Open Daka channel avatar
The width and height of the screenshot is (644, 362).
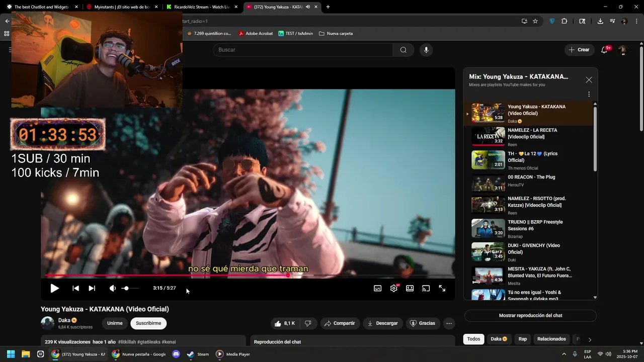pos(48,323)
